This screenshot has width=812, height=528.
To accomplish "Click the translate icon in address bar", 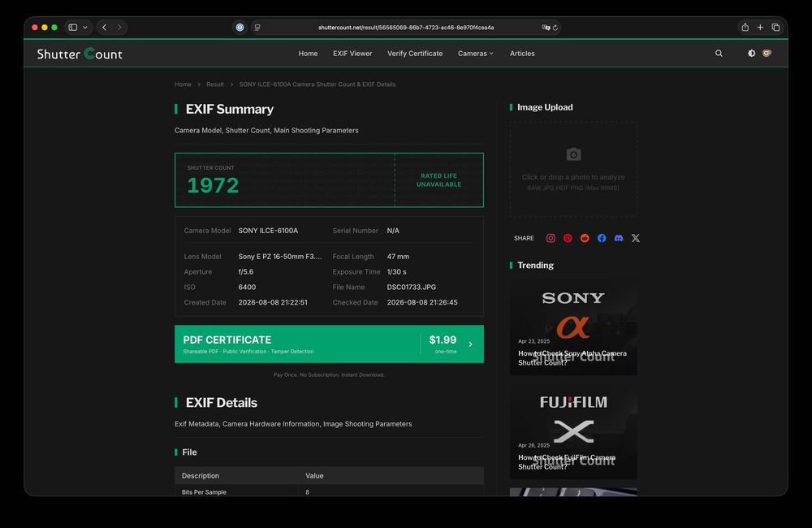I will pyautogui.click(x=546, y=28).
